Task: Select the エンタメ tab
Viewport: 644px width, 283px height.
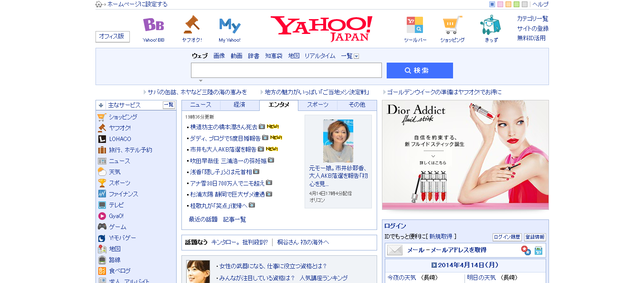Action: click(279, 105)
